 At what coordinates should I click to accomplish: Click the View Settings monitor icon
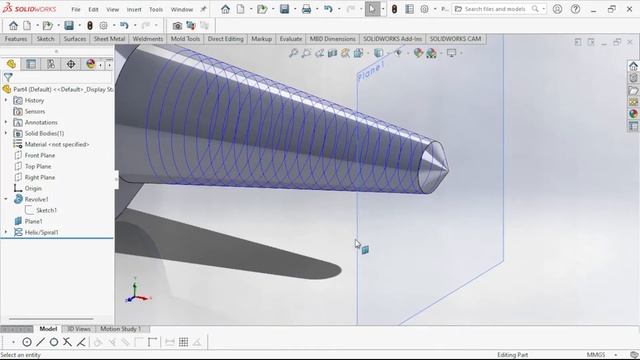451,53
